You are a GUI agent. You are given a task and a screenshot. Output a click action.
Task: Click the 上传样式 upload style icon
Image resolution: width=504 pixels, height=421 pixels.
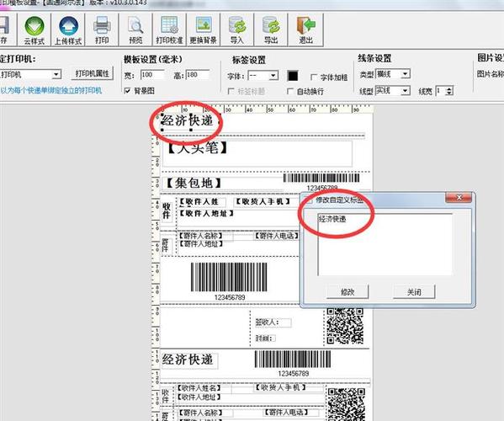(68, 30)
